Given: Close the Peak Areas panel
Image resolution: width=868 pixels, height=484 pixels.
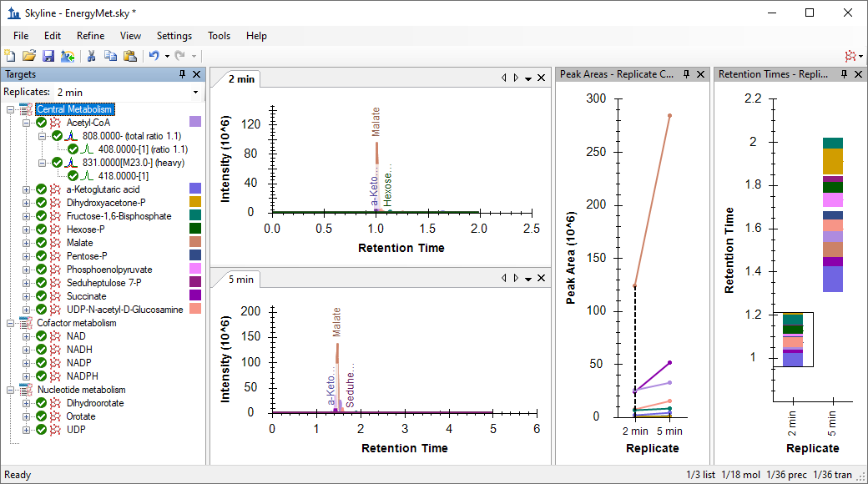Looking at the screenshot, I should tap(701, 74).
